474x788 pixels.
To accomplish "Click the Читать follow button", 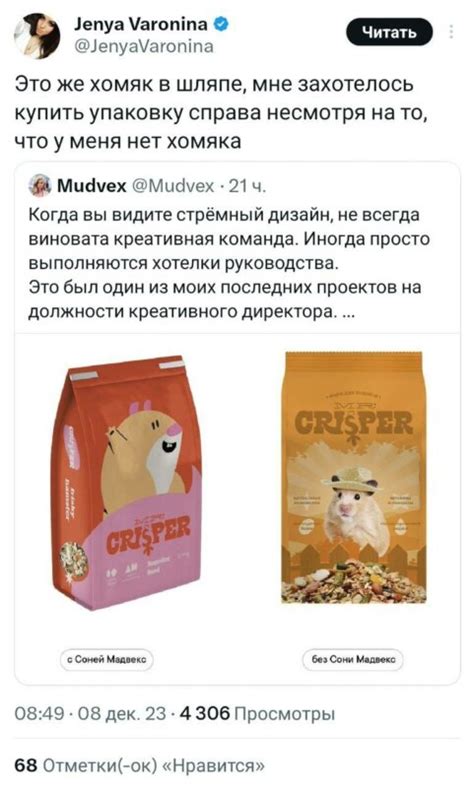I will coord(389,32).
